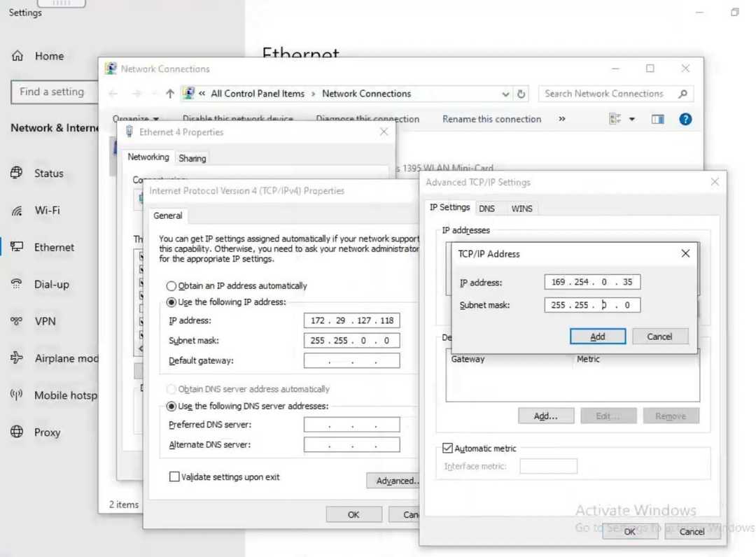This screenshot has height=557, width=756.
Task: Switch to the WINS tab
Action: [521, 209]
